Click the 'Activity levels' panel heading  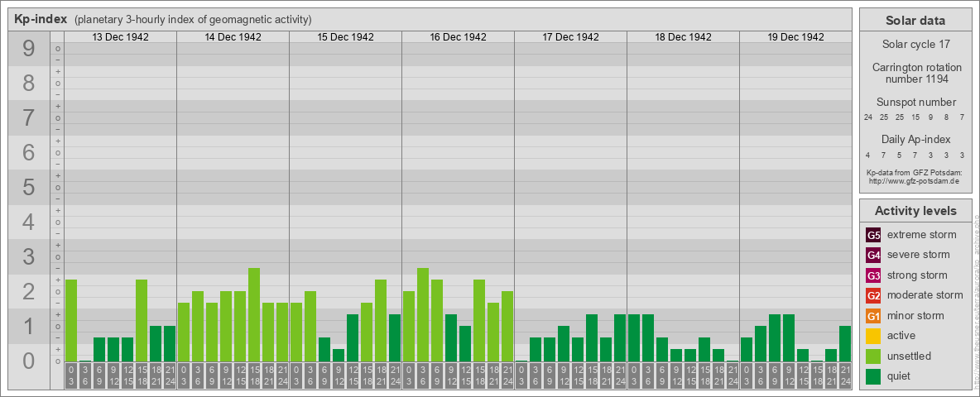click(x=915, y=211)
